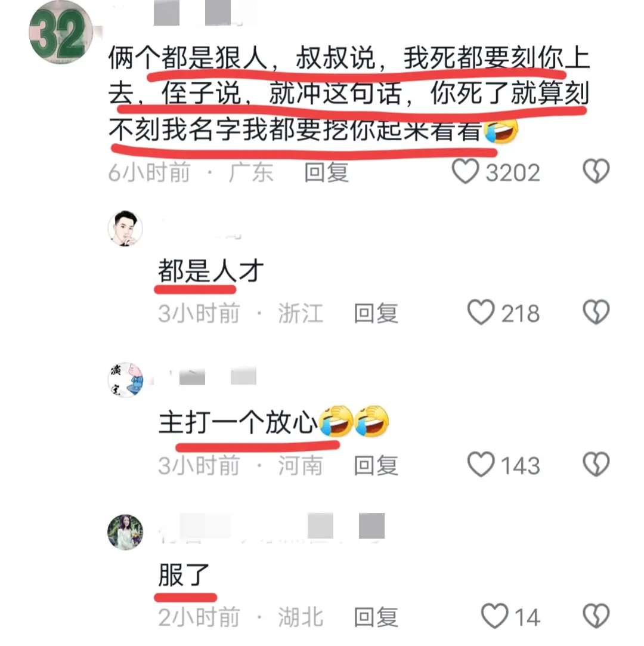
Task: Like the 主打一个放心 comment
Action: (x=481, y=465)
